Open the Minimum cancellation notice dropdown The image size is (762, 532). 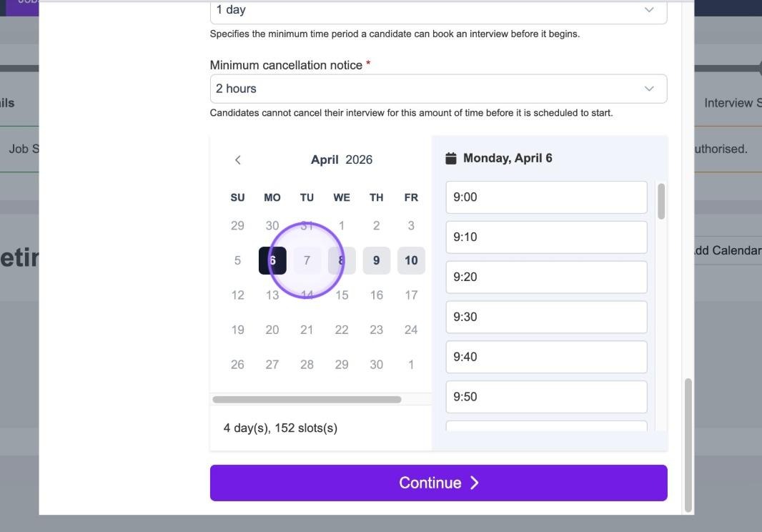click(x=437, y=89)
